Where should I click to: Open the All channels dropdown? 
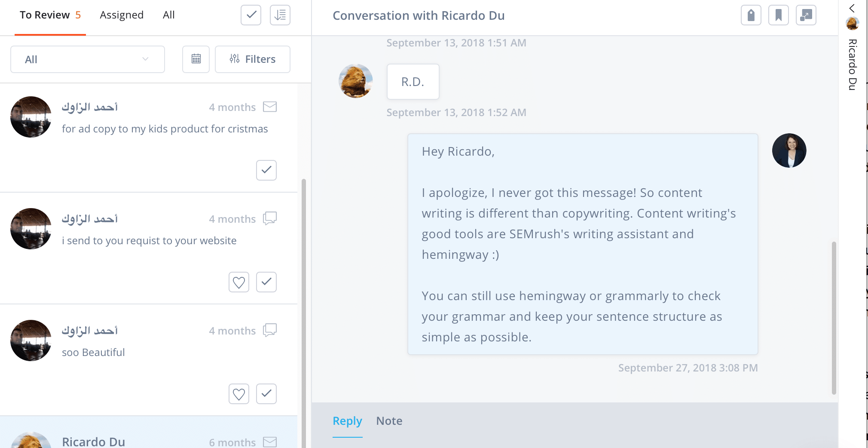88,59
